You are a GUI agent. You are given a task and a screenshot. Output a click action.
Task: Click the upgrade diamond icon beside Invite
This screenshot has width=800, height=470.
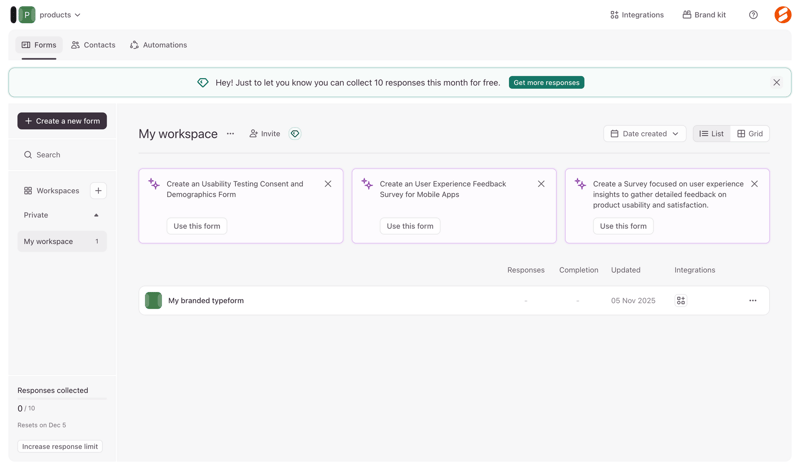point(295,134)
